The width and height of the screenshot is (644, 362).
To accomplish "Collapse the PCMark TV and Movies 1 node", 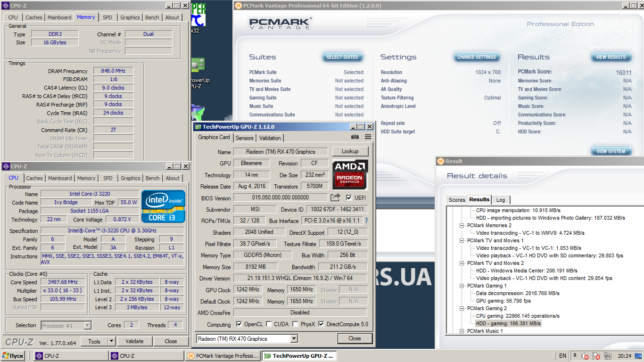I will click(x=462, y=240).
